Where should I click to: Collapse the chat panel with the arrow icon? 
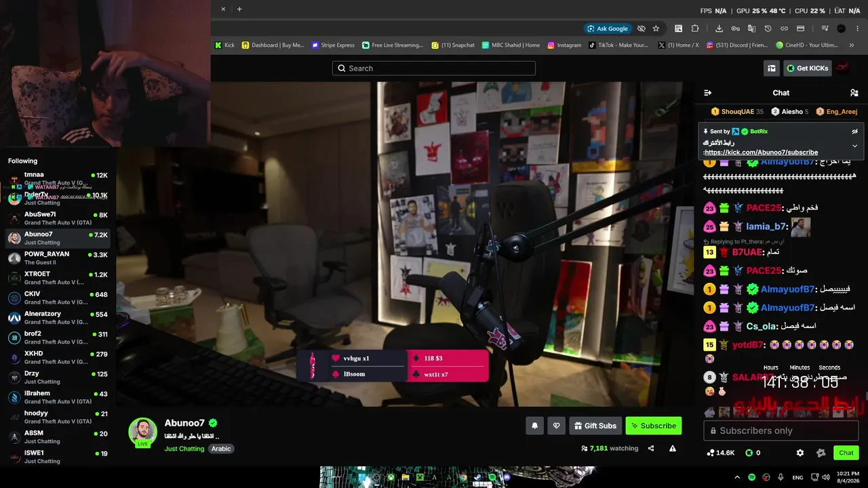tap(707, 93)
